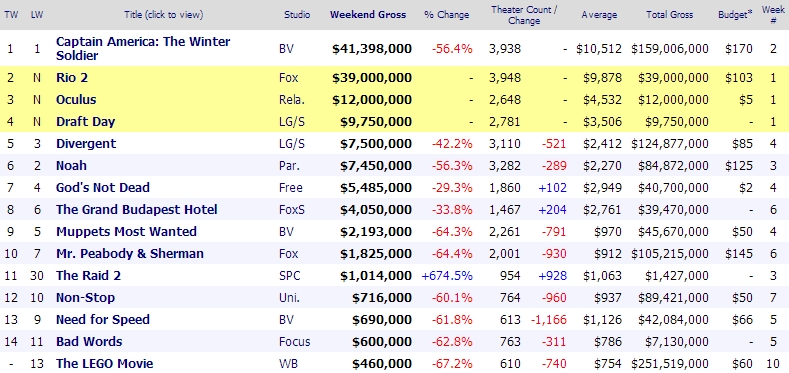Image resolution: width=789 pixels, height=373 pixels.
Task: Click The Grand Budapest Hotel link
Action: pos(136,209)
